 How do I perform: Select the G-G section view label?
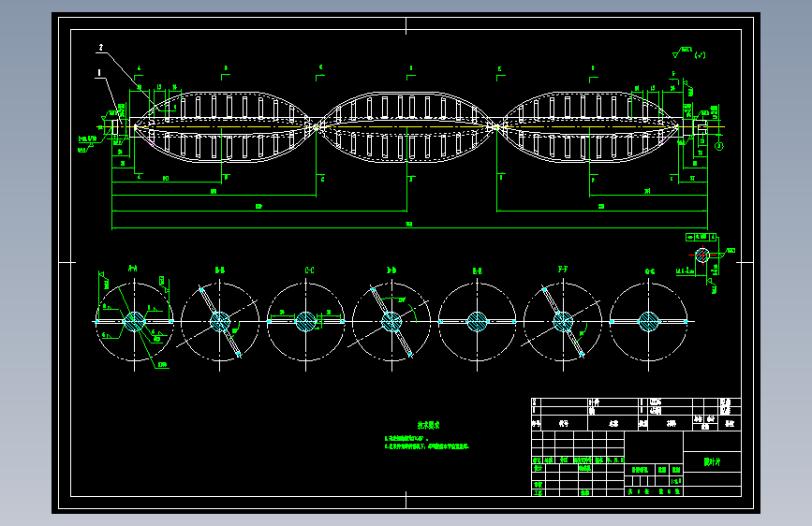(x=649, y=271)
